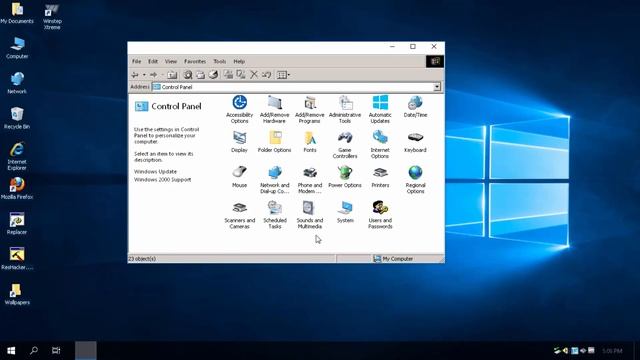Open the Start menu button
Image resolution: width=640 pixels, height=360 pixels.
tap(11, 351)
